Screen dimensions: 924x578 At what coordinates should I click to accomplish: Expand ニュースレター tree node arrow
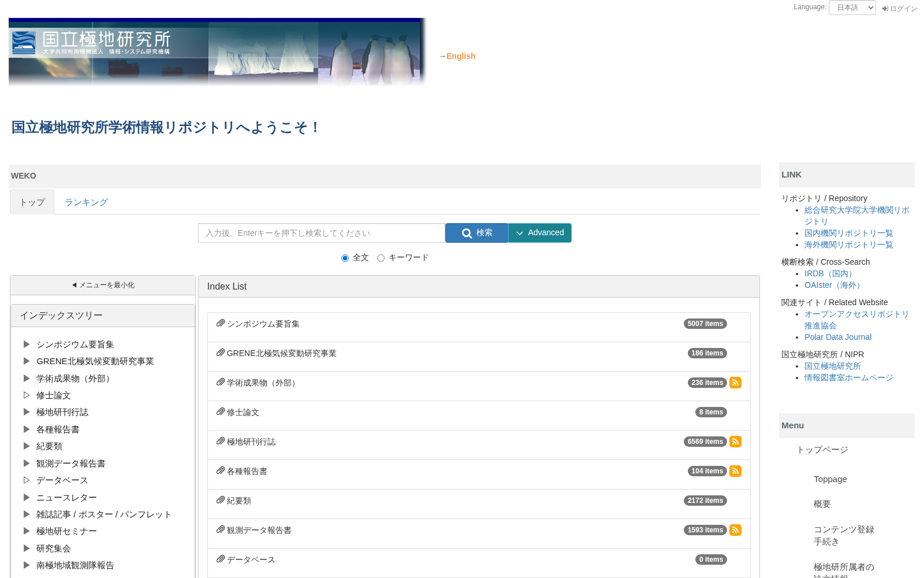(27, 498)
